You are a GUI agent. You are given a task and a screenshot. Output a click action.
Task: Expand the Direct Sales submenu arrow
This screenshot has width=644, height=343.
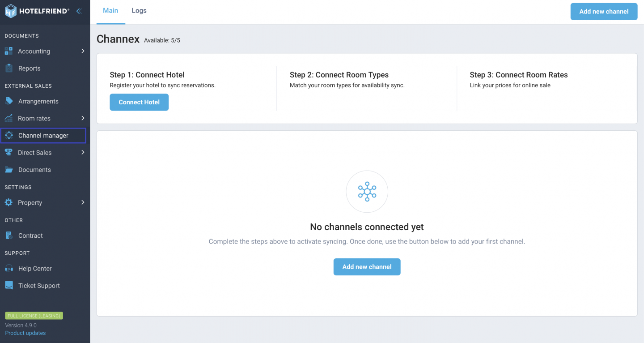point(83,152)
